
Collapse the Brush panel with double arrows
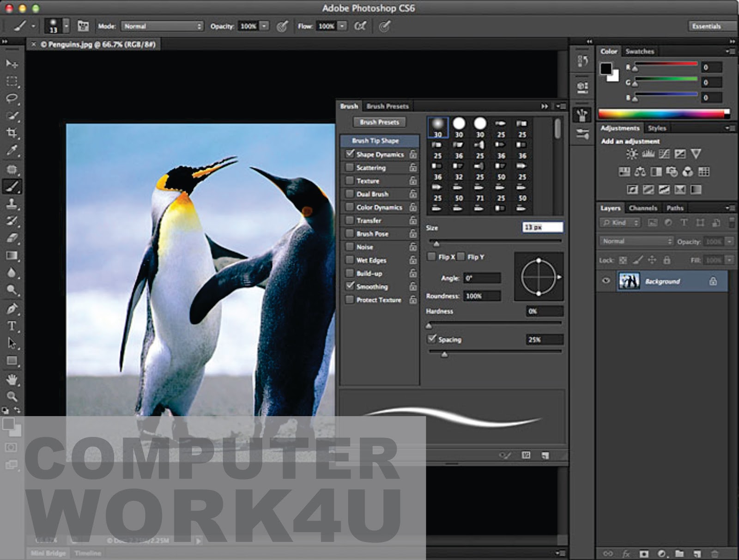click(x=545, y=106)
